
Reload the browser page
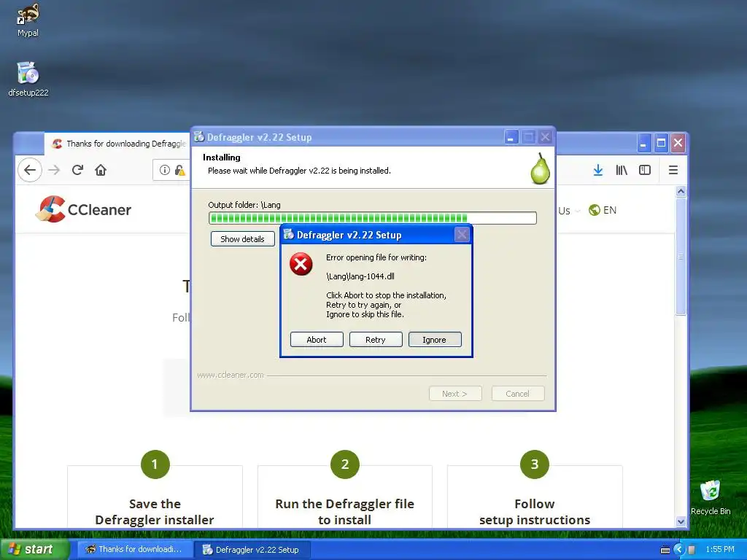(x=77, y=170)
